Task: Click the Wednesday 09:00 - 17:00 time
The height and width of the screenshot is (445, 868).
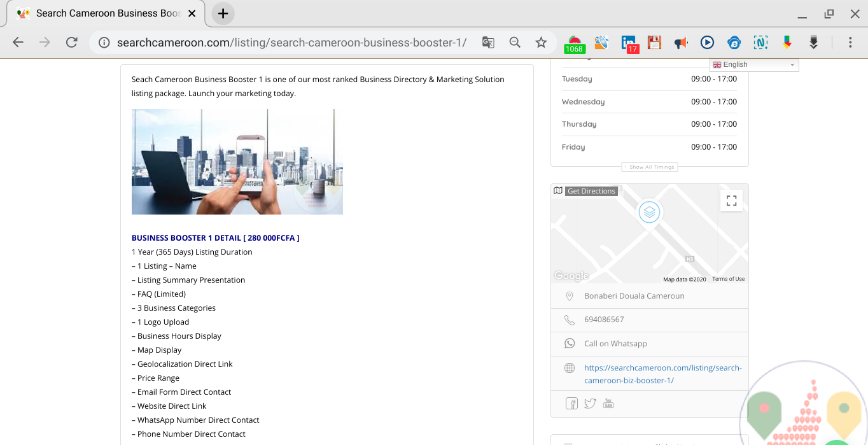Action: (x=714, y=102)
